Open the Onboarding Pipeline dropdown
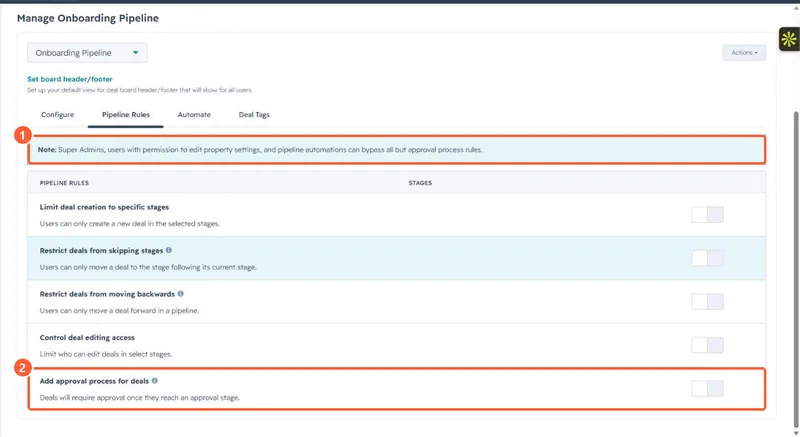The image size is (800, 437). (x=87, y=53)
